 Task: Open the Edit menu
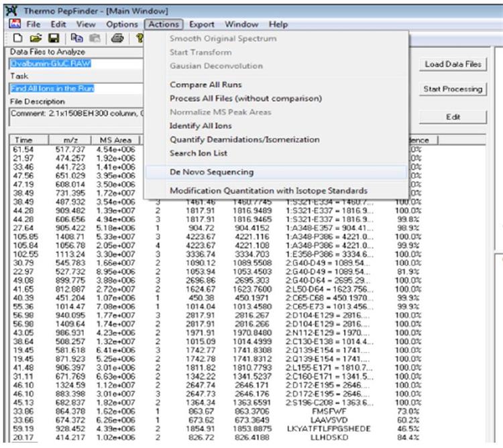pyautogui.click(x=58, y=24)
